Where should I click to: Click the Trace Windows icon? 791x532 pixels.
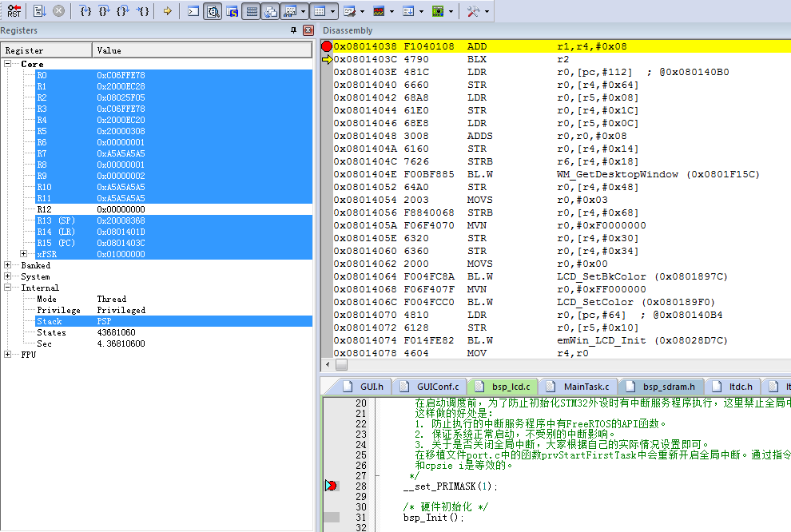[x=408, y=11]
